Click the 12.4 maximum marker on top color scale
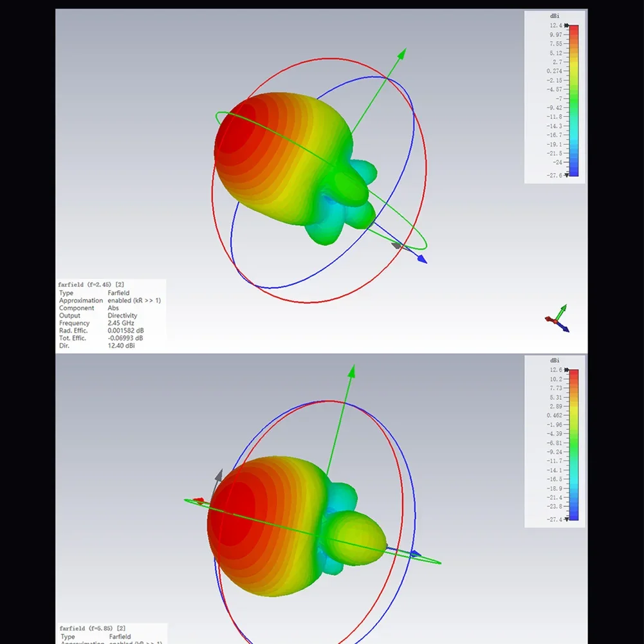 [x=567, y=26]
